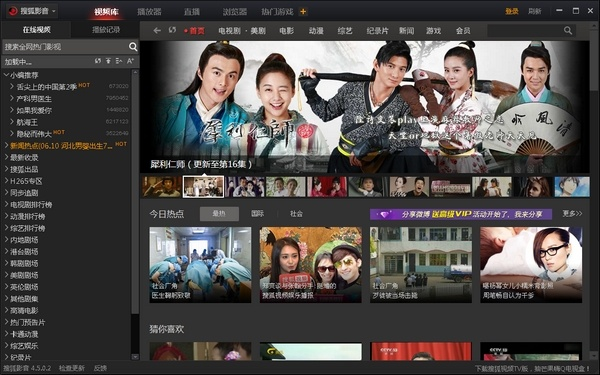Click the orange plus add-tab icon
The height and width of the screenshot is (375, 600).
pyautogui.click(x=303, y=11)
